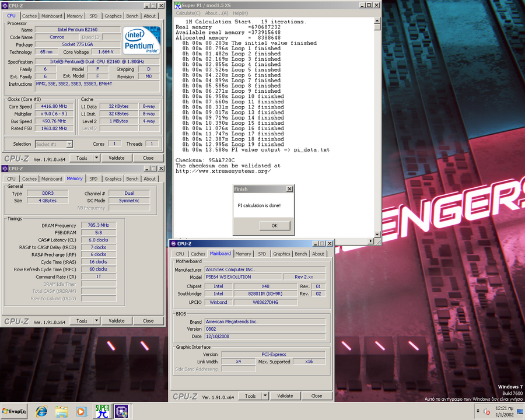Click Validate in the CPU-Z Mainboard window

tap(285, 396)
